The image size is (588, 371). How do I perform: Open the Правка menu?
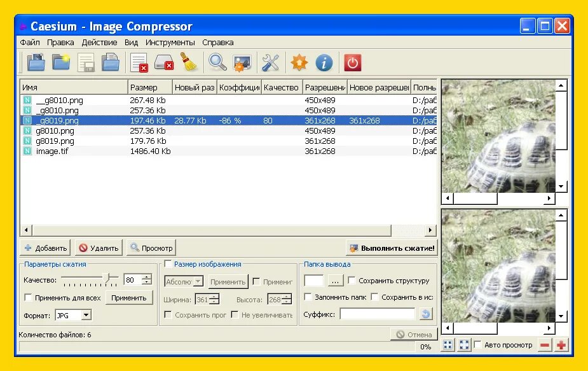tap(60, 43)
